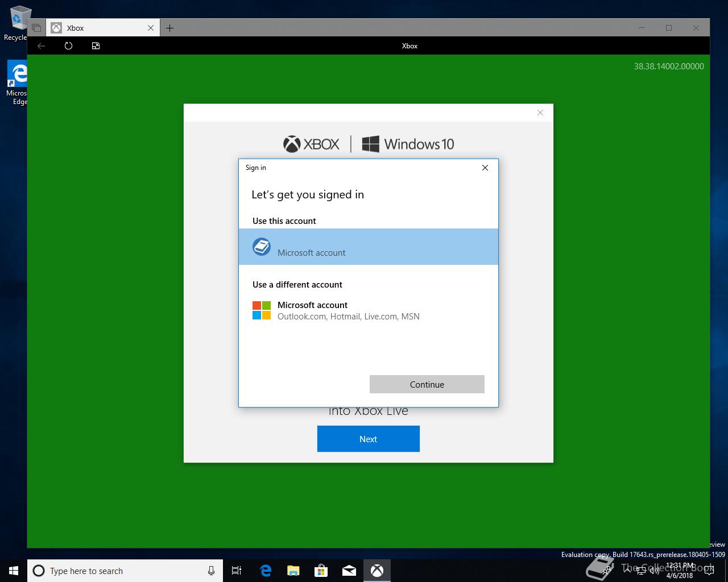This screenshot has width=728, height=582.
Task: Launch Microsoft Edge from the taskbar
Action: [x=266, y=571]
